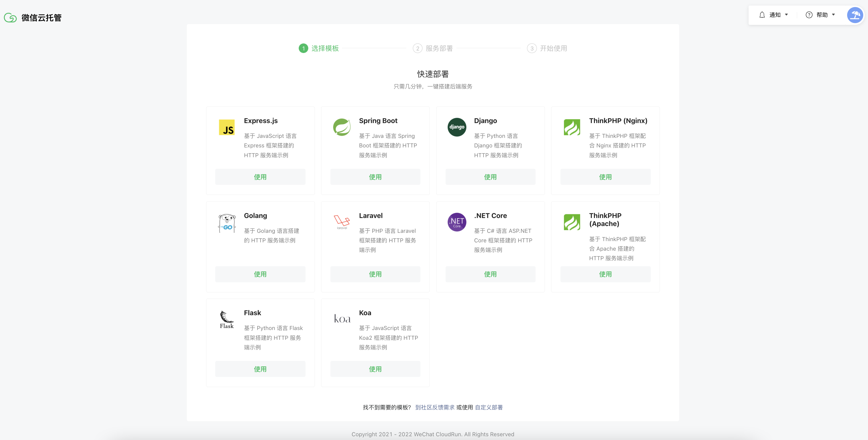The image size is (868, 440).
Task: Open the user avatar in top right
Action: tap(855, 15)
